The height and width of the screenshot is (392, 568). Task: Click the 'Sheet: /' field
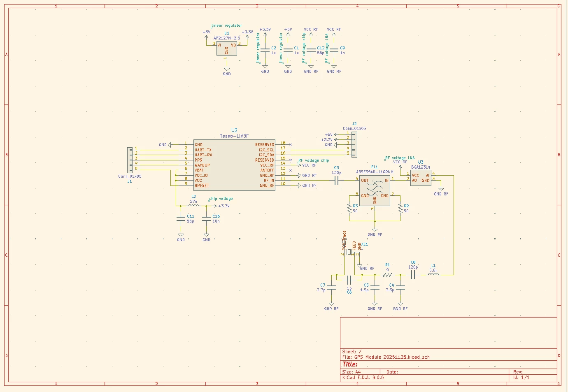[x=352, y=352]
